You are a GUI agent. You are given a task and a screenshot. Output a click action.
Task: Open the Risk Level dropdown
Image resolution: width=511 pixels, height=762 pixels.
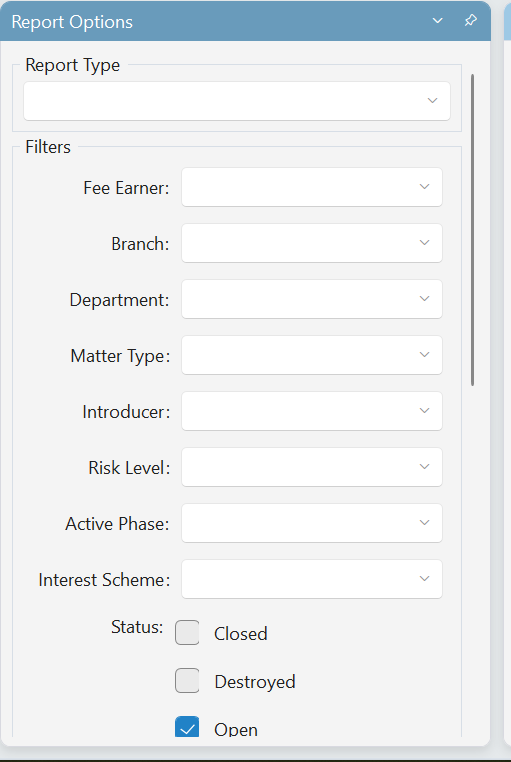[425, 467]
